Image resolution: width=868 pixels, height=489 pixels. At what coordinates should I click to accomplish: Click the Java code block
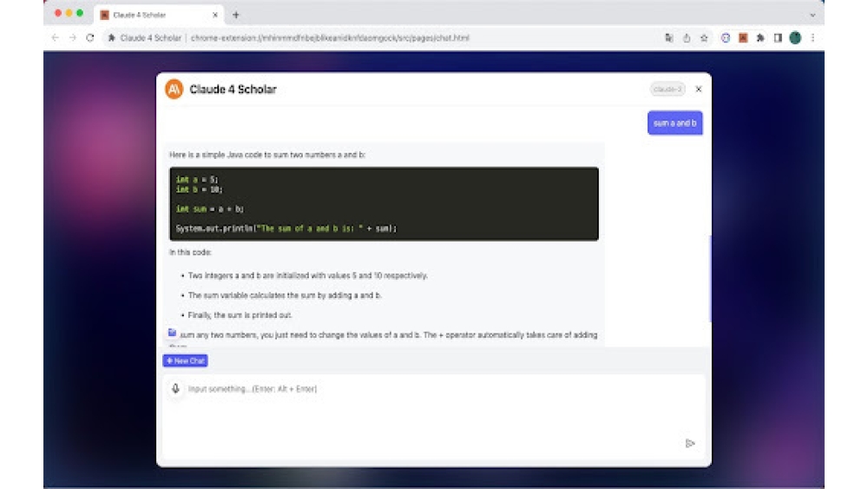click(x=384, y=204)
